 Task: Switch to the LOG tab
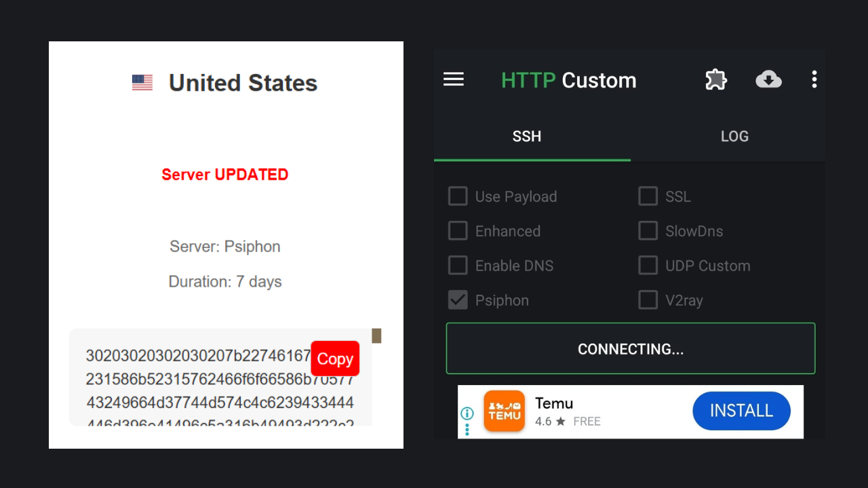click(734, 136)
